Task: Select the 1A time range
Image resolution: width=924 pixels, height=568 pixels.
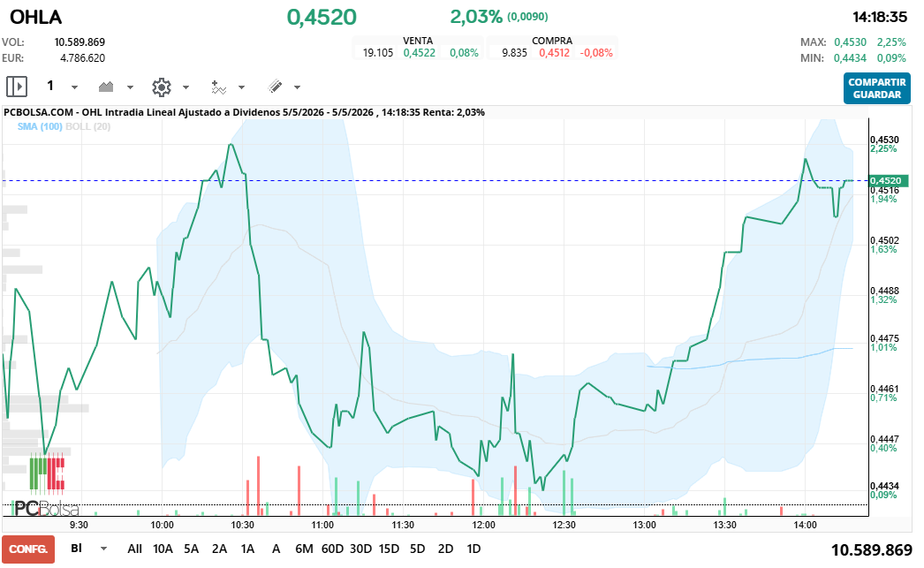Action: tap(247, 549)
